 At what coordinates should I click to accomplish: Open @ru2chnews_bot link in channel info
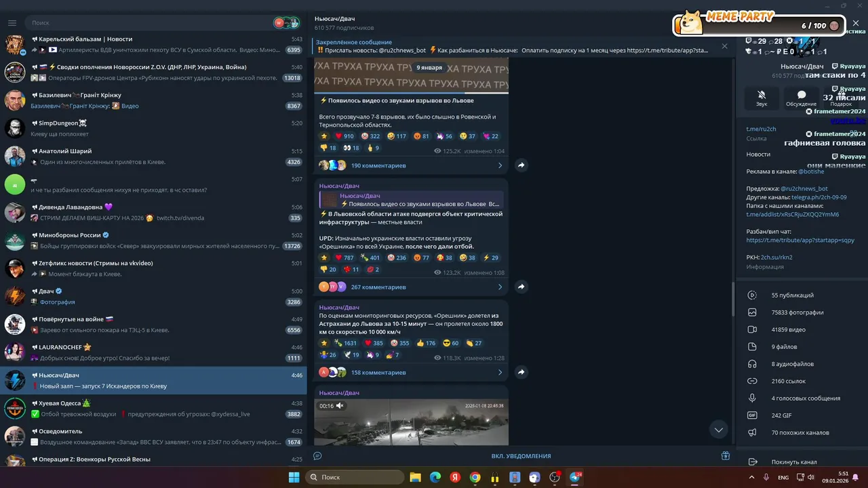click(x=804, y=188)
